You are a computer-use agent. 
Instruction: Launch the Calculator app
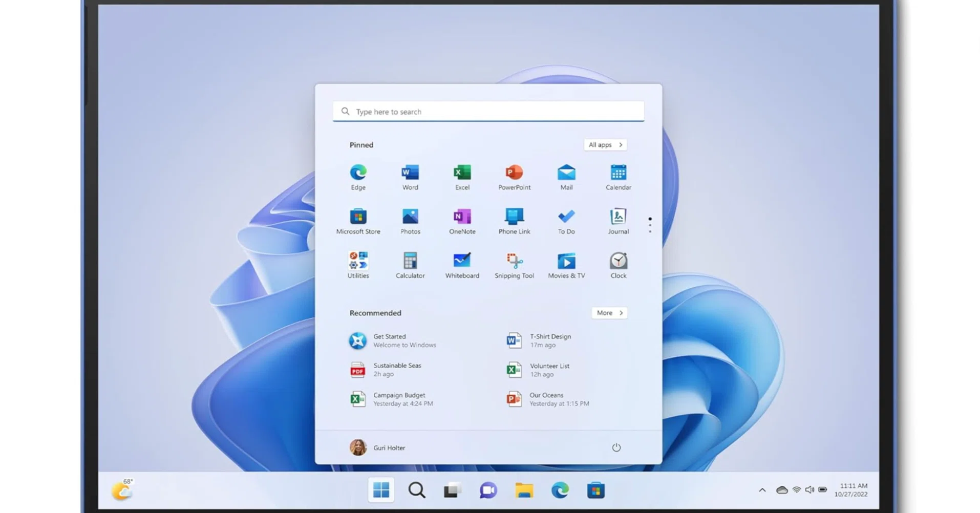click(410, 265)
